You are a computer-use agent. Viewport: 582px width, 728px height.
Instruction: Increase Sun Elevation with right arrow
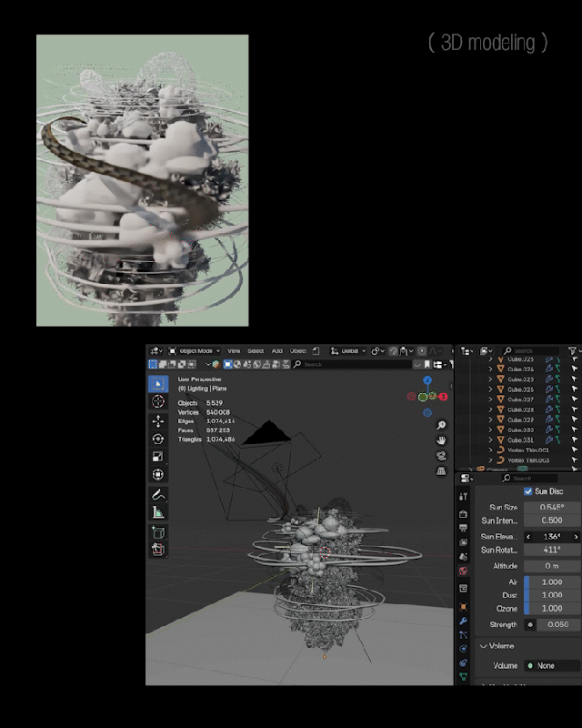577,536
